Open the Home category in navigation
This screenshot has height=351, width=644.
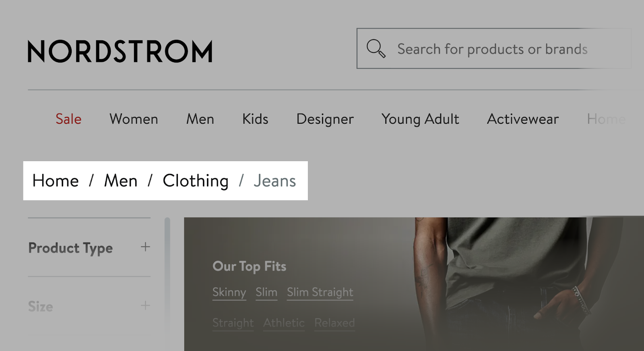[606, 119]
